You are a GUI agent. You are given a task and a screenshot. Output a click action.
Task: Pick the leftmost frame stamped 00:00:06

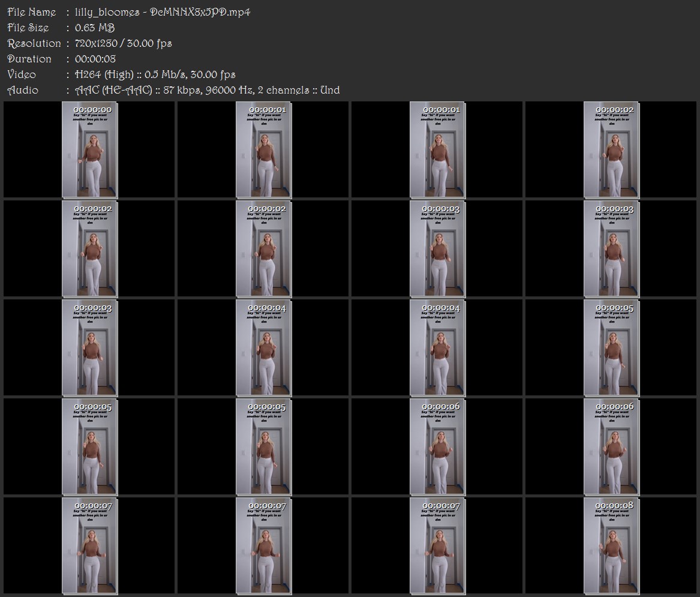click(437, 447)
